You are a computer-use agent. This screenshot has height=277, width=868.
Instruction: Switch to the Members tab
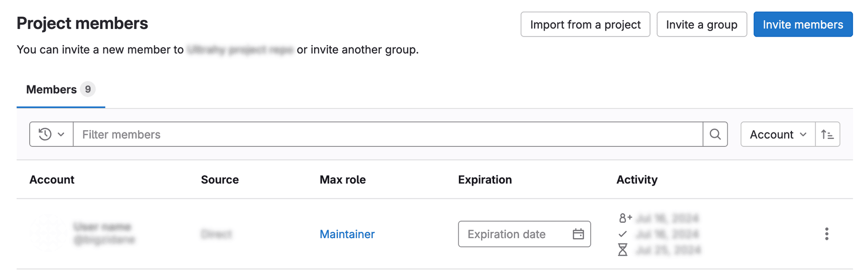click(x=61, y=89)
